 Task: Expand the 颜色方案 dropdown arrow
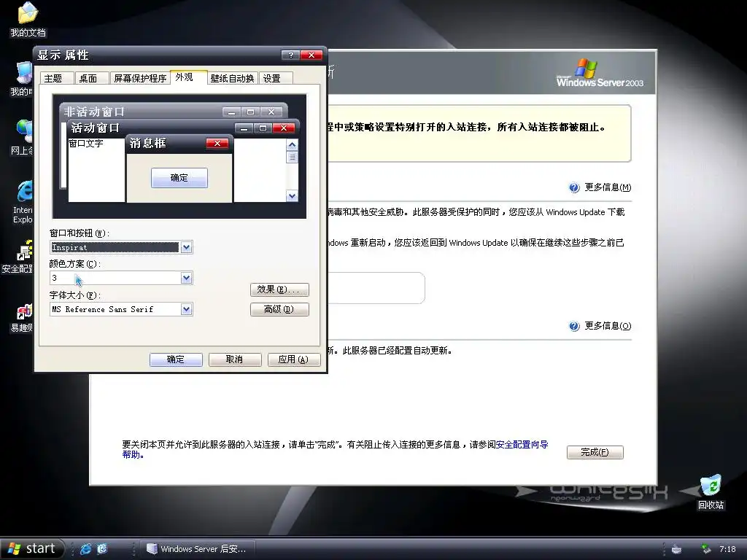[x=186, y=278]
